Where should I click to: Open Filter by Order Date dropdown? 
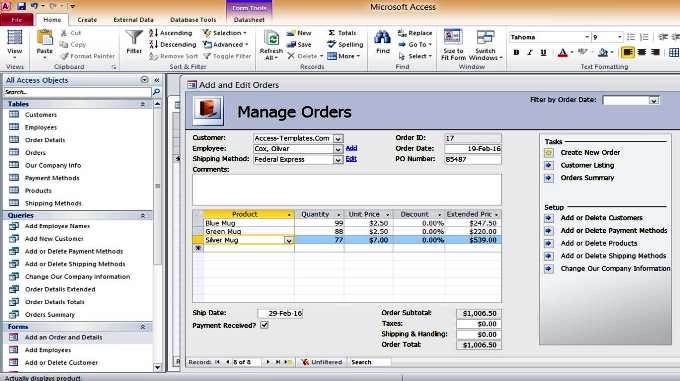(x=654, y=101)
